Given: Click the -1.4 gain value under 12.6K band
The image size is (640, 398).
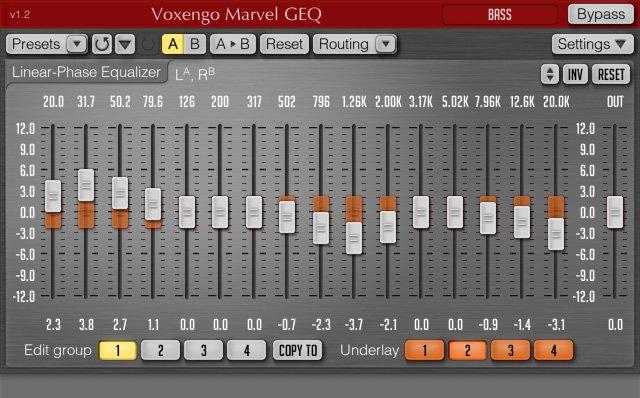Looking at the screenshot, I should coord(522,325).
